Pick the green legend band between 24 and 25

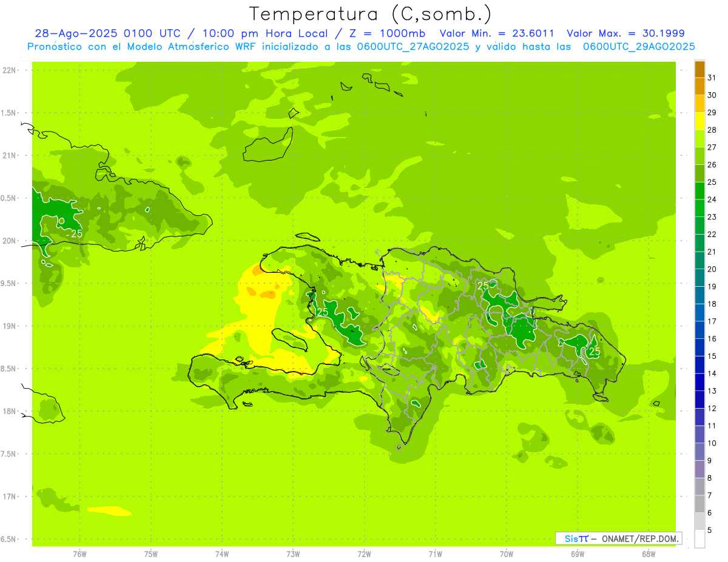[699, 191]
